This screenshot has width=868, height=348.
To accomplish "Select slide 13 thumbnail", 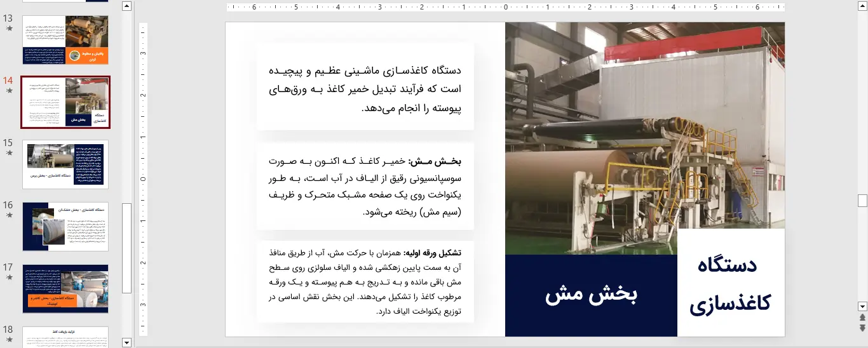I will pyautogui.click(x=65, y=39).
